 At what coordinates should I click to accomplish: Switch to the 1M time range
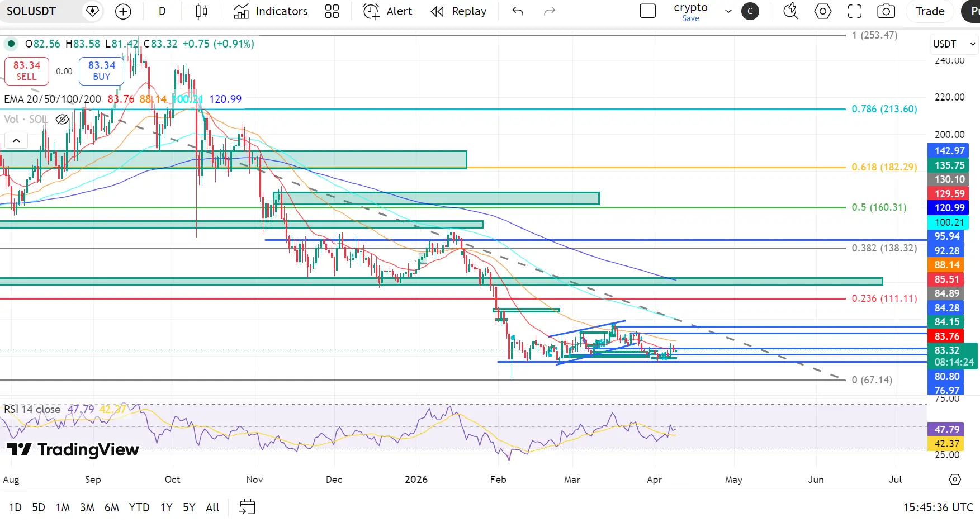[x=63, y=507]
